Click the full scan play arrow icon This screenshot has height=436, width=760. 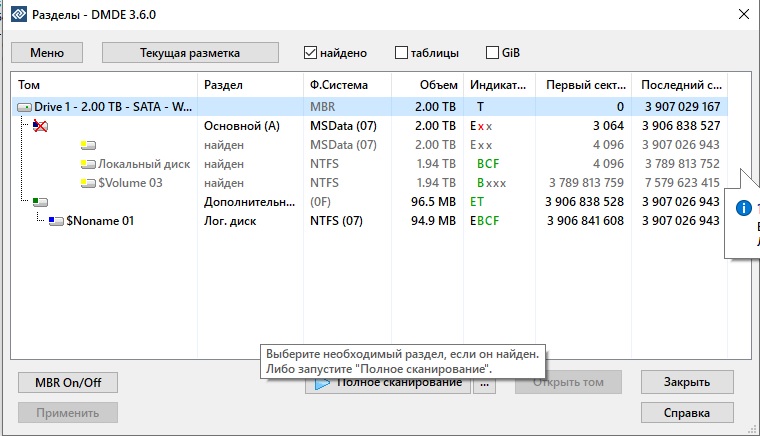point(323,383)
